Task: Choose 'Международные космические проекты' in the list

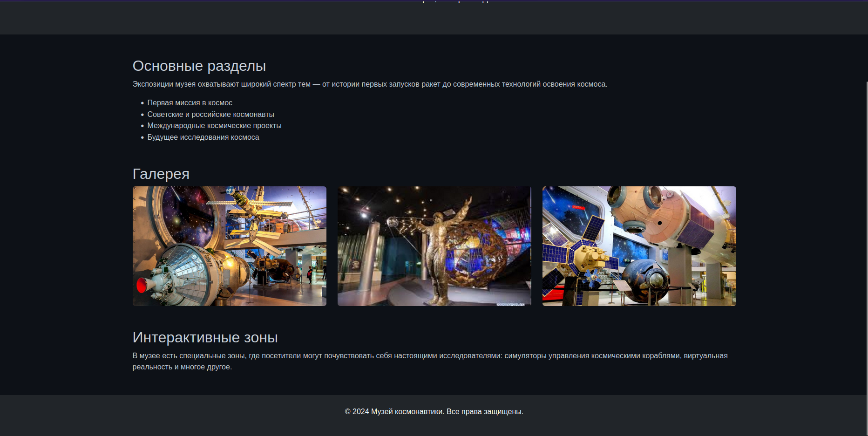Action: 214,126
